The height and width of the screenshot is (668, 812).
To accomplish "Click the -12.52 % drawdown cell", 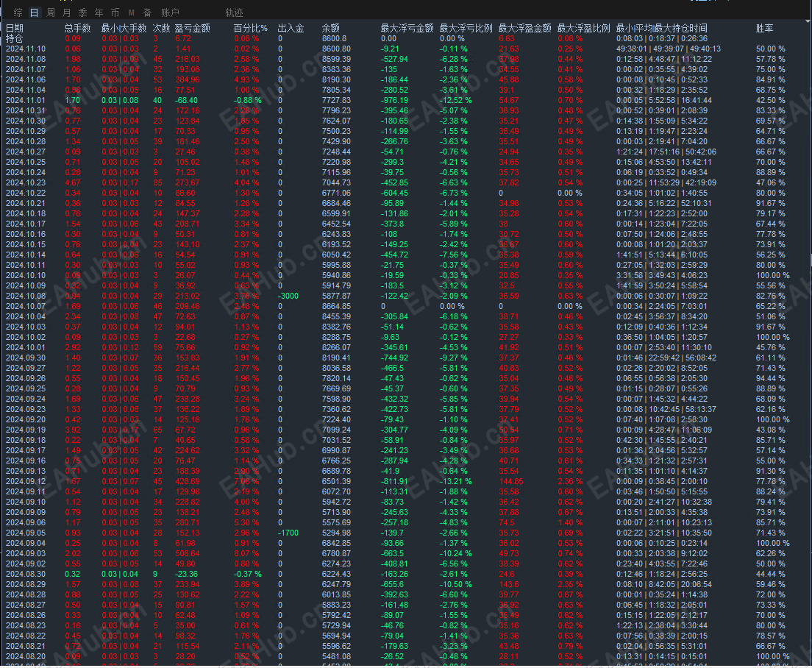I will pos(456,101).
